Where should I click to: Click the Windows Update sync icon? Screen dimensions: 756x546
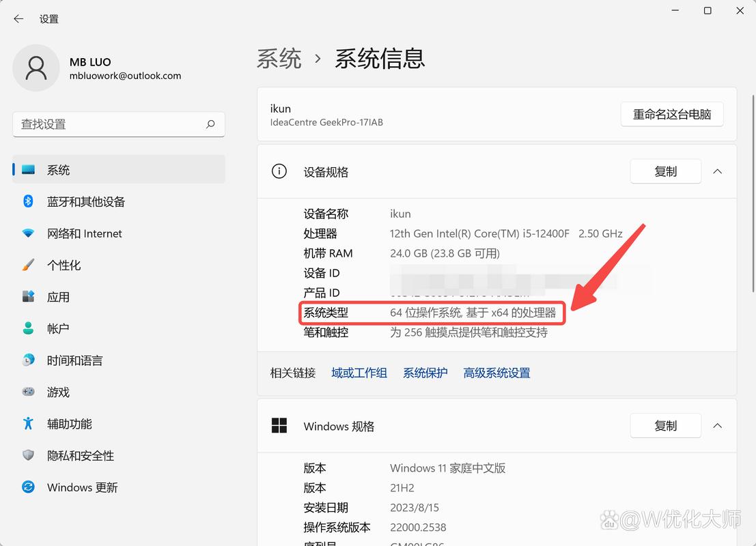[28, 487]
